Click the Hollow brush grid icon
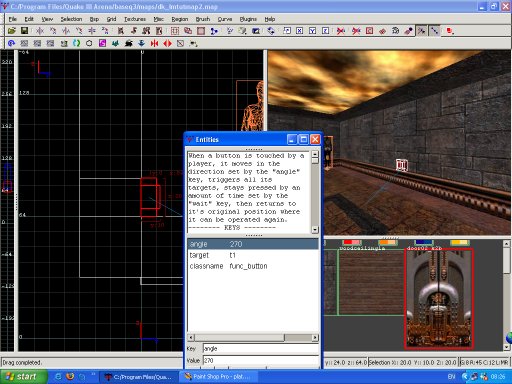 click(x=175, y=31)
